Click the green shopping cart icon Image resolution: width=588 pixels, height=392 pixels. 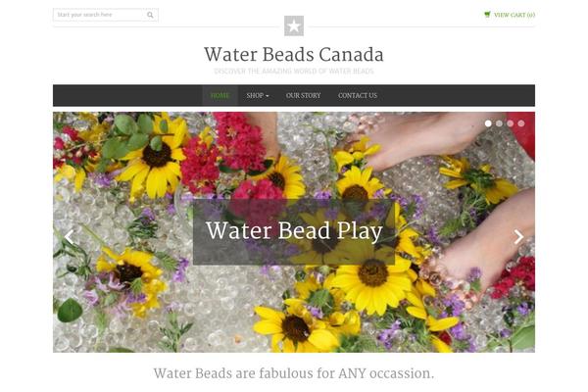[x=487, y=15]
